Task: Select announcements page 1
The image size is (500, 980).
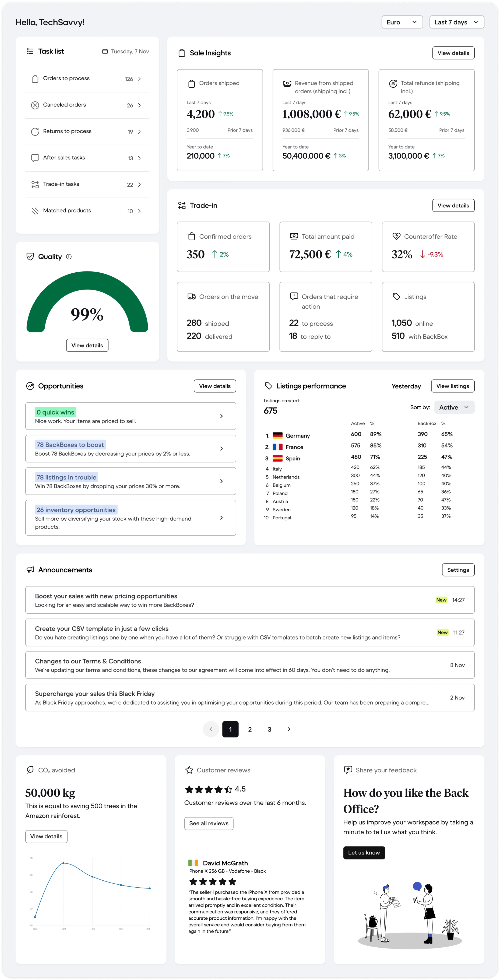Action: pos(230,729)
